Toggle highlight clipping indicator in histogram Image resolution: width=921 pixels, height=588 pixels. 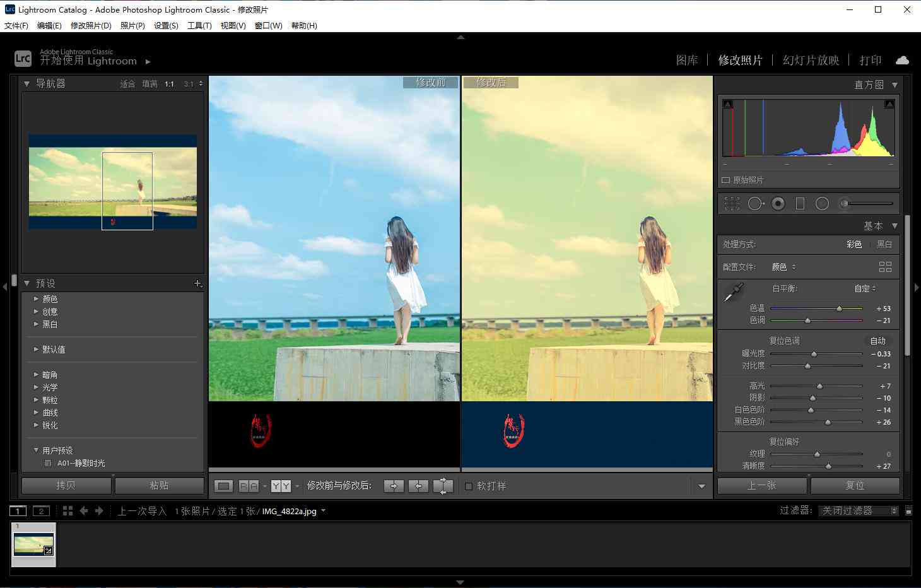889,104
